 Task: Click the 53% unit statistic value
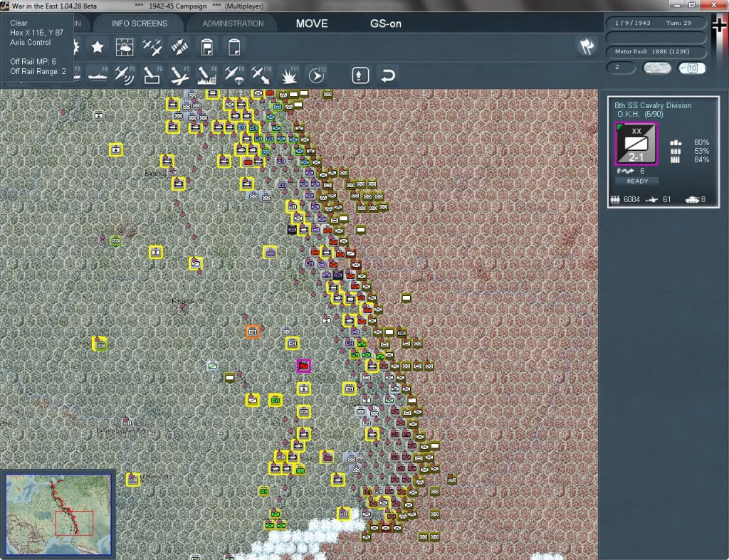tap(701, 151)
